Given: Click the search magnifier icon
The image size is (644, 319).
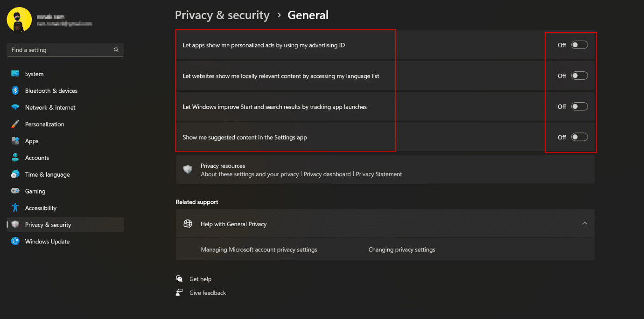Looking at the screenshot, I should click(116, 50).
